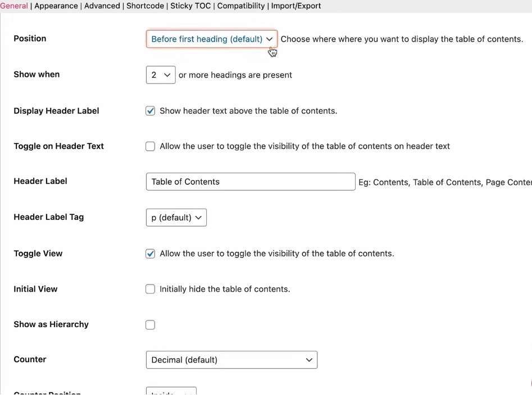Open the Show when headings count dropdown

tap(160, 75)
